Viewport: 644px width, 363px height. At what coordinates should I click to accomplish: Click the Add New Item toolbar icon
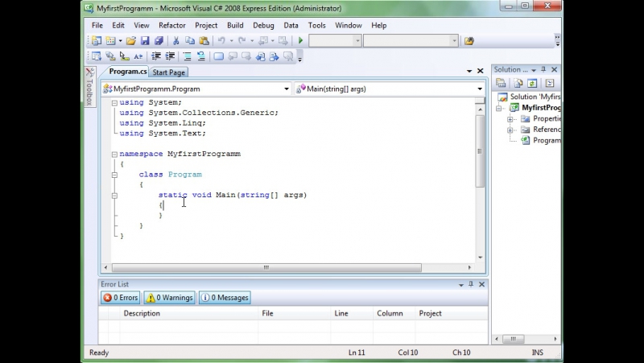(x=110, y=41)
